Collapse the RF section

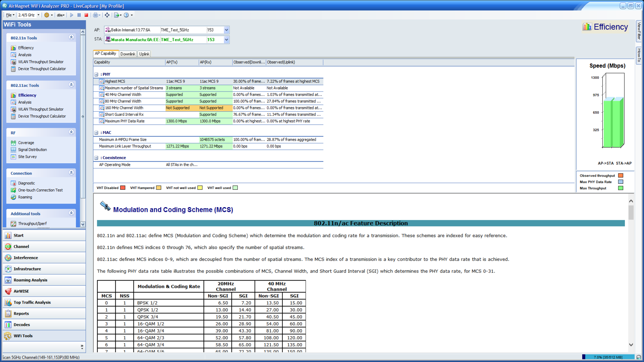(x=71, y=132)
